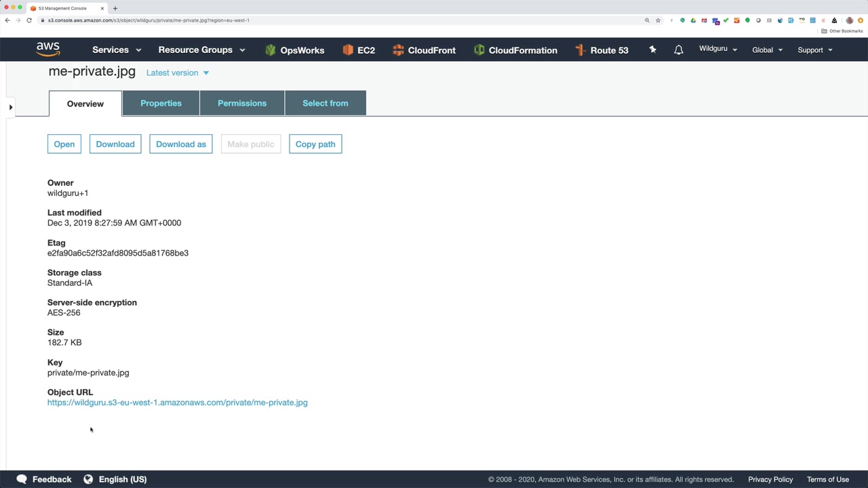
Task: Click the OpsWorks shortcut icon
Action: tap(271, 50)
